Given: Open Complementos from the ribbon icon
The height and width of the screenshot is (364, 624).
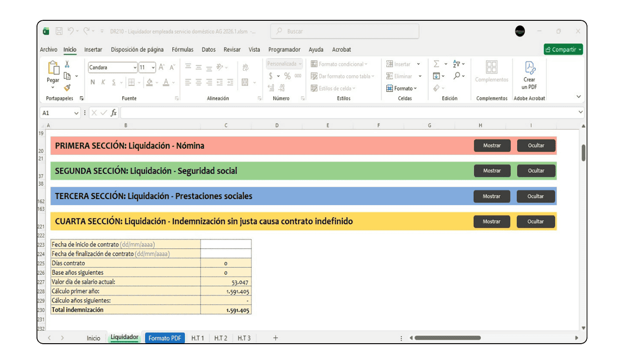Looking at the screenshot, I should (x=491, y=74).
